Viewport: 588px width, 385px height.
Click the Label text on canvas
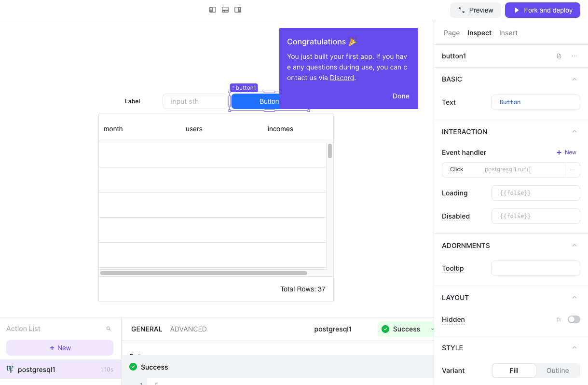[132, 101]
